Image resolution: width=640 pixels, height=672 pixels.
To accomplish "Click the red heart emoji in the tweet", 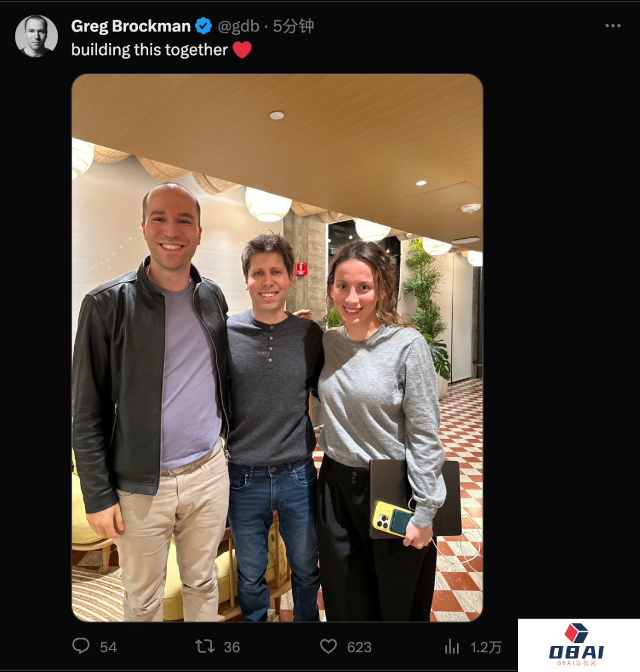I will click(x=242, y=50).
